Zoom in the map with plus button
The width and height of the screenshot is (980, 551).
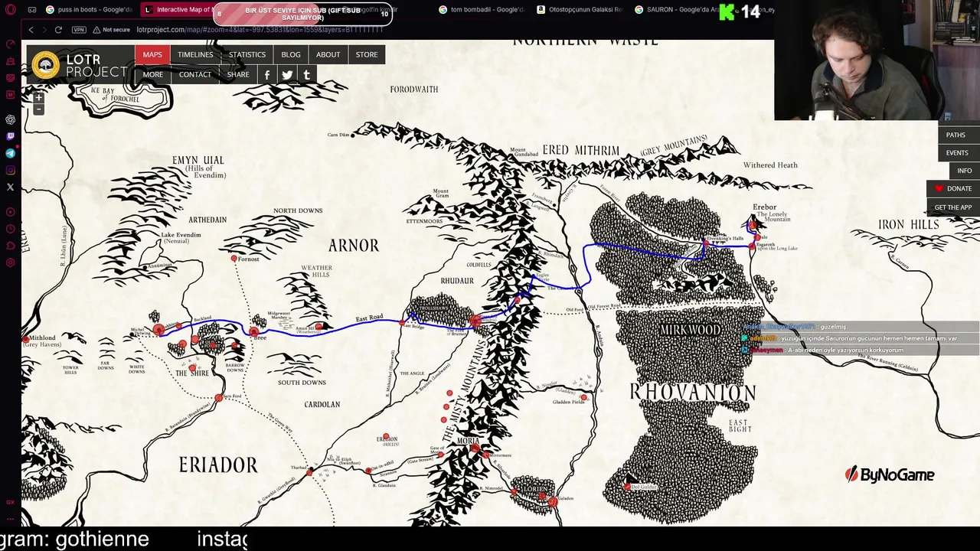point(38,98)
